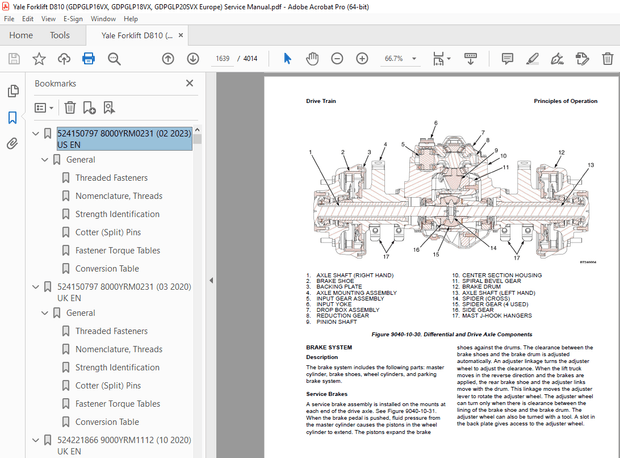The height and width of the screenshot is (458, 620).
Task: Open Fastener Torque Tables under UK EN 03 2020
Action: [118, 403]
